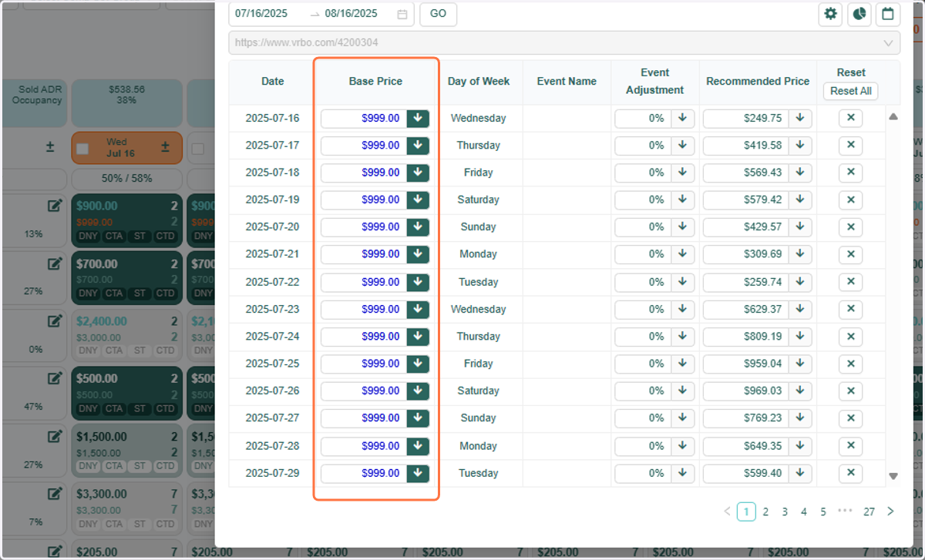Image resolution: width=925 pixels, height=560 pixels.
Task: Edit the $3,300.00 rate row in background
Action: [x=55, y=493]
